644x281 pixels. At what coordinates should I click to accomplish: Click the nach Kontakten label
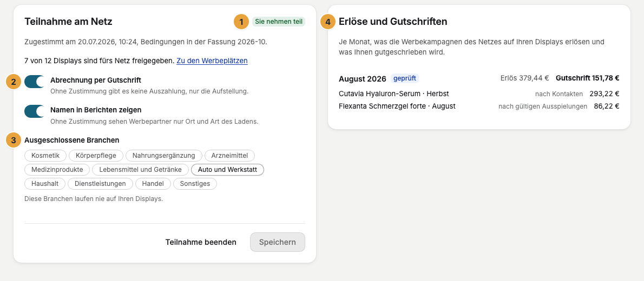pyautogui.click(x=558, y=94)
